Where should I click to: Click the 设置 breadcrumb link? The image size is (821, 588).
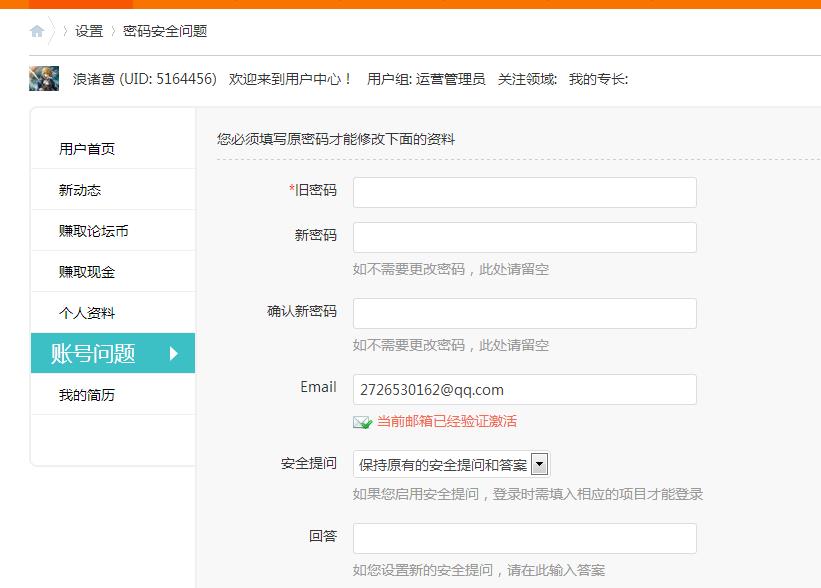point(89,31)
